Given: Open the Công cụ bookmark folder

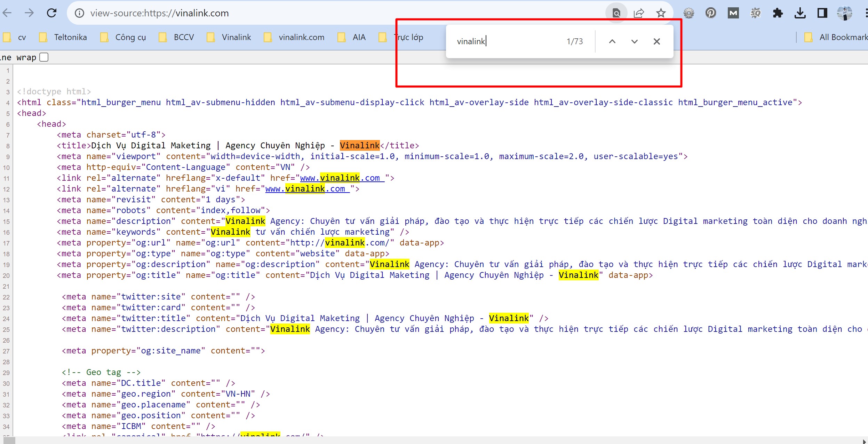Looking at the screenshot, I should [123, 37].
